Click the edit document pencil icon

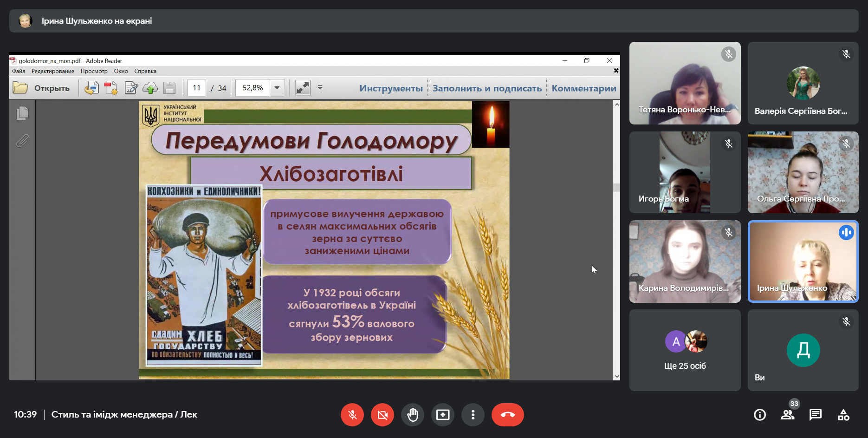coord(131,88)
